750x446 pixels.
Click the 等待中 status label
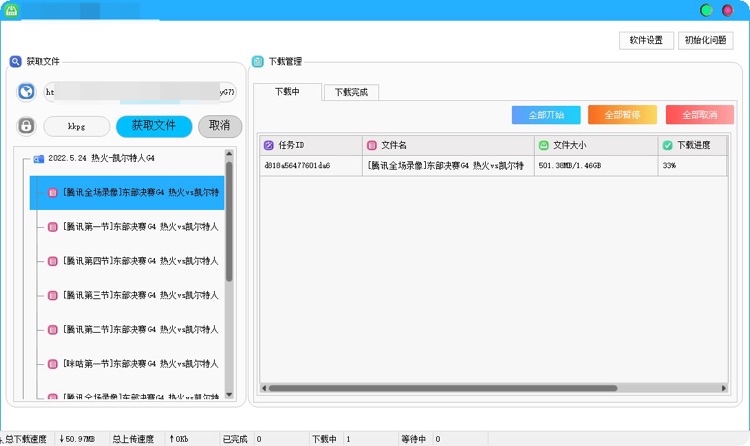(x=413, y=439)
